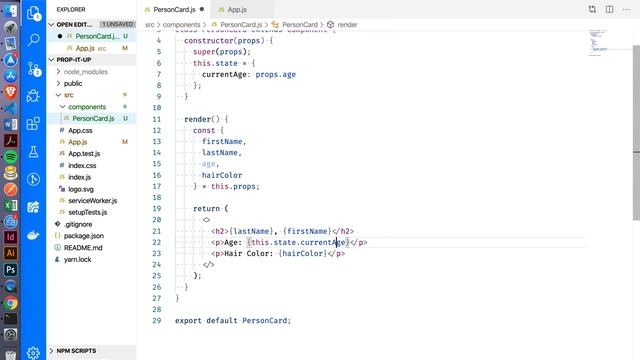The image size is (640, 360).
Task: Open Microsoft Excel from the dock
Action: click(x=11, y=205)
